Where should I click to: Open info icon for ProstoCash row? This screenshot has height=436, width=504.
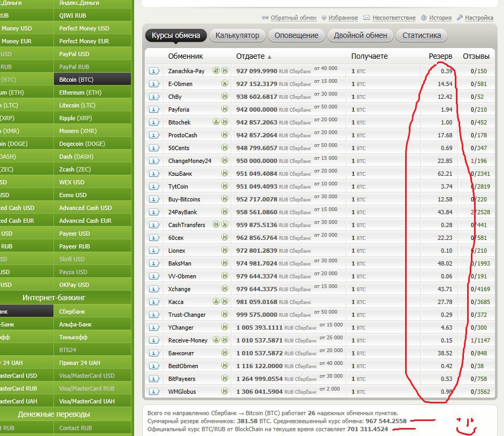[x=154, y=135]
